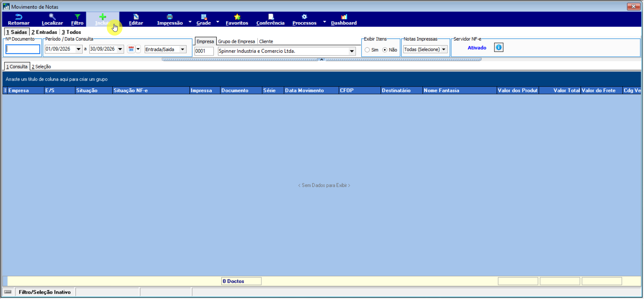Open the Spinner Industria company dropdown
This screenshot has height=299, width=644.
(352, 51)
